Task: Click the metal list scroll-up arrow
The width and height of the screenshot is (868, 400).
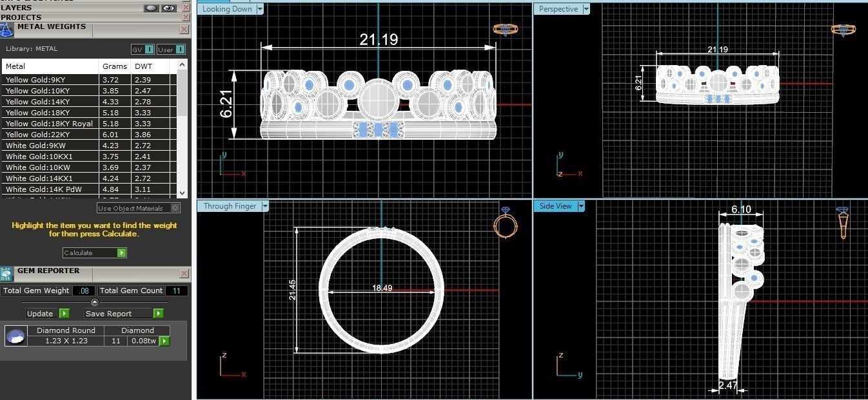Action: pos(182,64)
